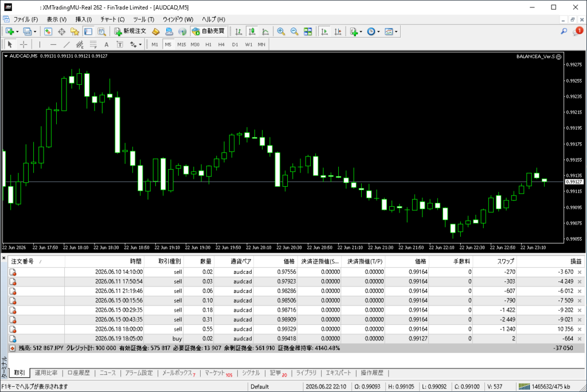Open the ツール (T) menu
587x392 pixels.
click(x=143, y=19)
